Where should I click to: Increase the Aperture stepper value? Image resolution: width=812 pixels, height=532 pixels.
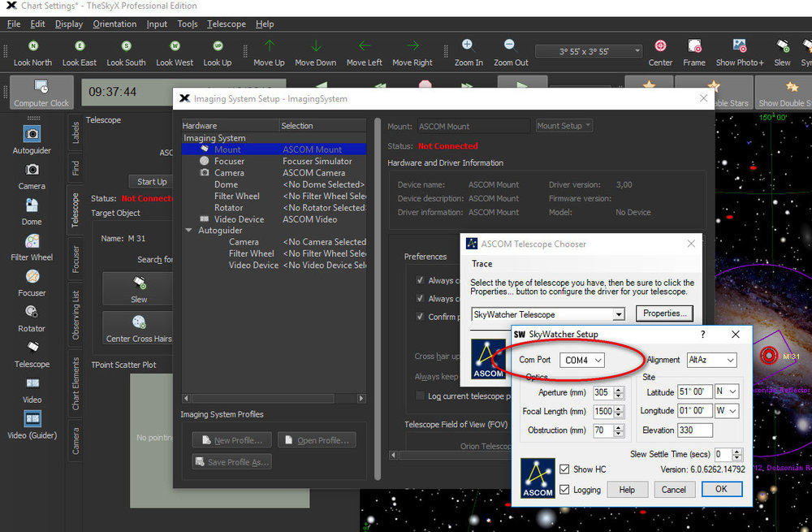tap(618, 390)
